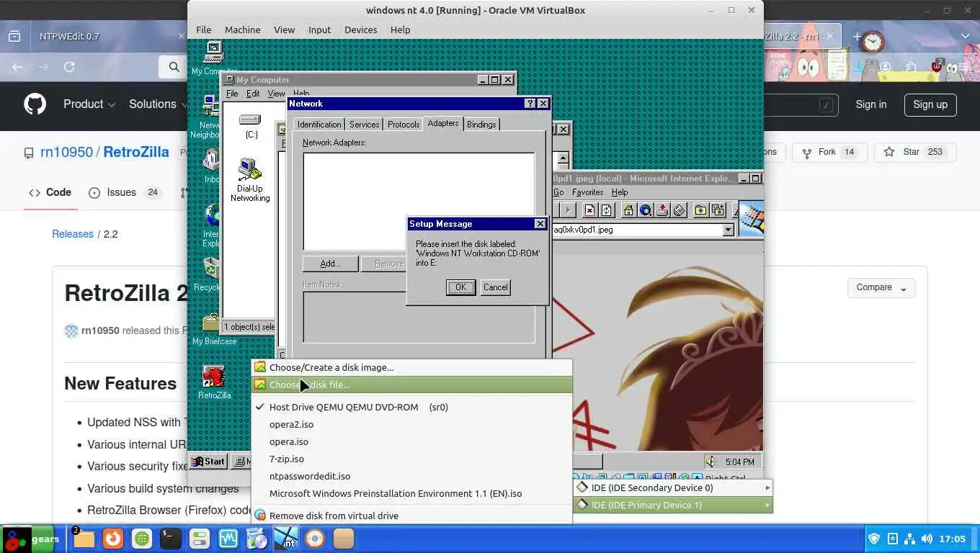The height and width of the screenshot is (553, 980).
Task: Click IE toolbar Print icon
Action: click(680, 210)
